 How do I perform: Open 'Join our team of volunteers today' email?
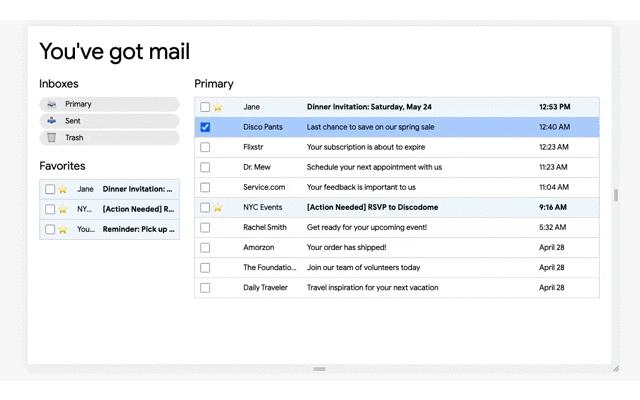click(x=363, y=267)
